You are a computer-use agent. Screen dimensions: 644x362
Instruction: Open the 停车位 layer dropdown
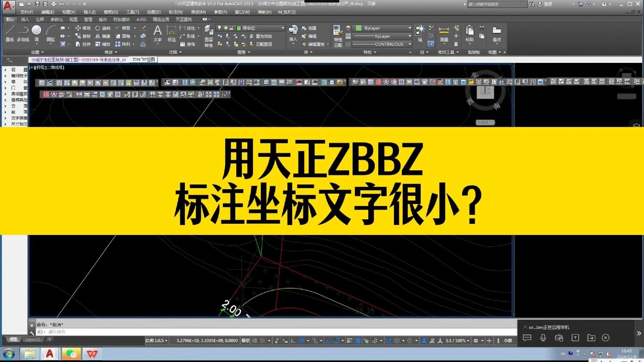(282, 28)
